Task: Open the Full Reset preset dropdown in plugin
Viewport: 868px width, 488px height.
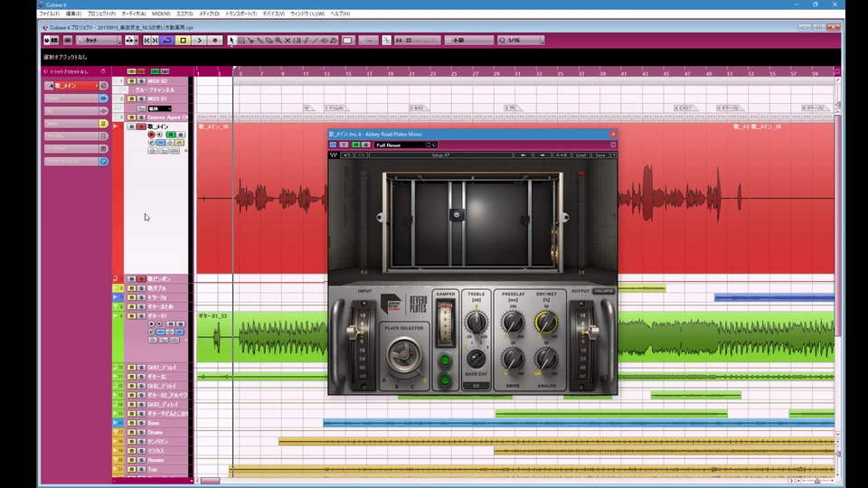Action: pyautogui.click(x=401, y=145)
